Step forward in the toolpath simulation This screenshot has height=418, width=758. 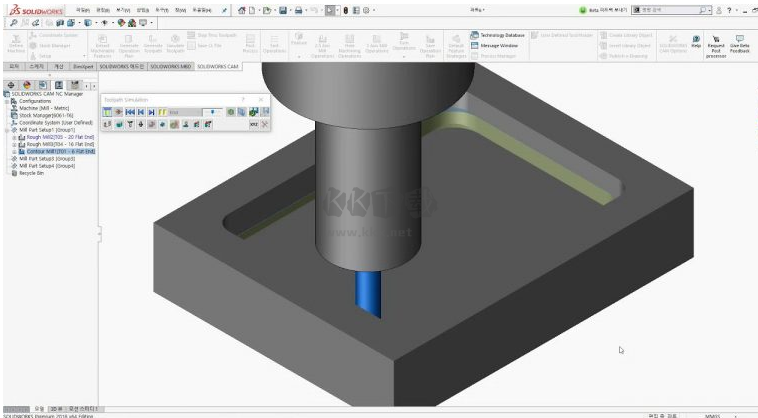[x=150, y=112]
